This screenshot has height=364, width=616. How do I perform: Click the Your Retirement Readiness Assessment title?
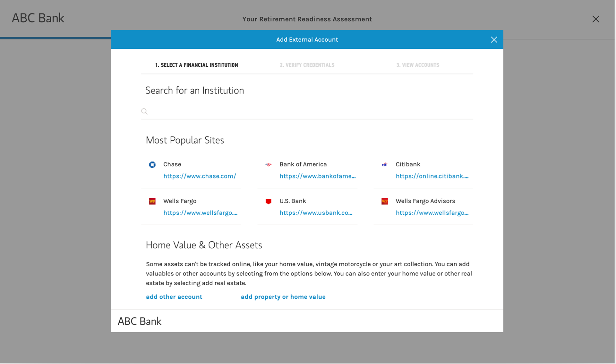(307, 19)
